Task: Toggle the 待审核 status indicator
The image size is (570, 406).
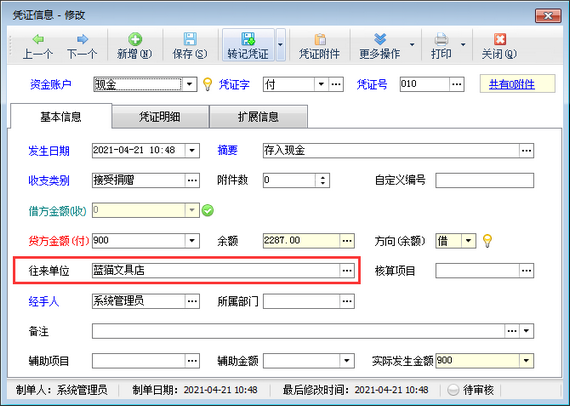Action: point(453,390)
